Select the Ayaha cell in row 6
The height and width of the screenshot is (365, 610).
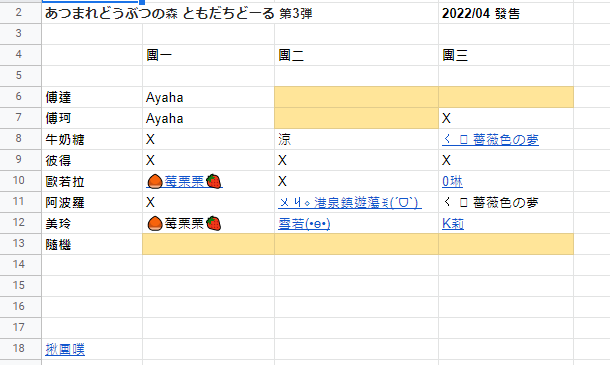pos(209,97)
